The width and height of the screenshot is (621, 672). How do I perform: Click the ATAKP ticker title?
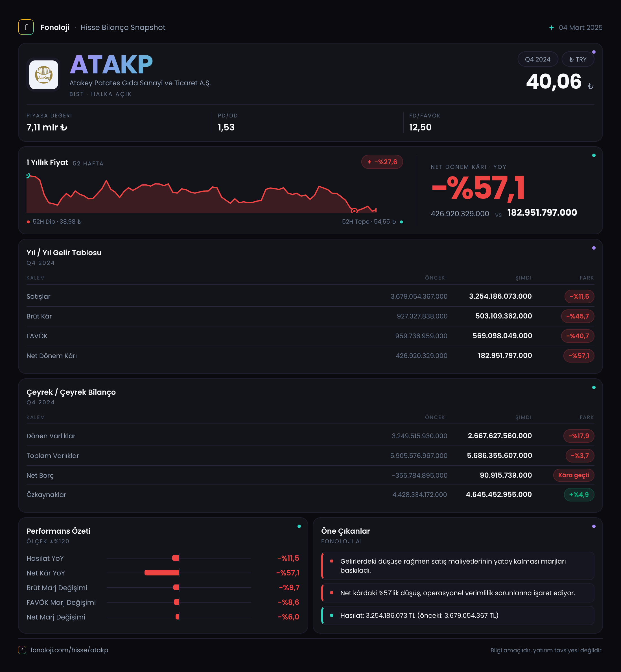point(111,65)
